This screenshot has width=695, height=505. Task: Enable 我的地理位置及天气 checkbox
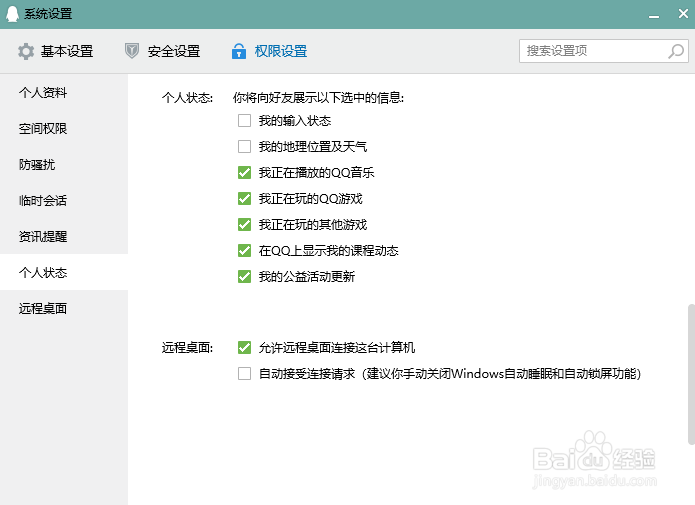pyautogui.click(x=244, y=146)
